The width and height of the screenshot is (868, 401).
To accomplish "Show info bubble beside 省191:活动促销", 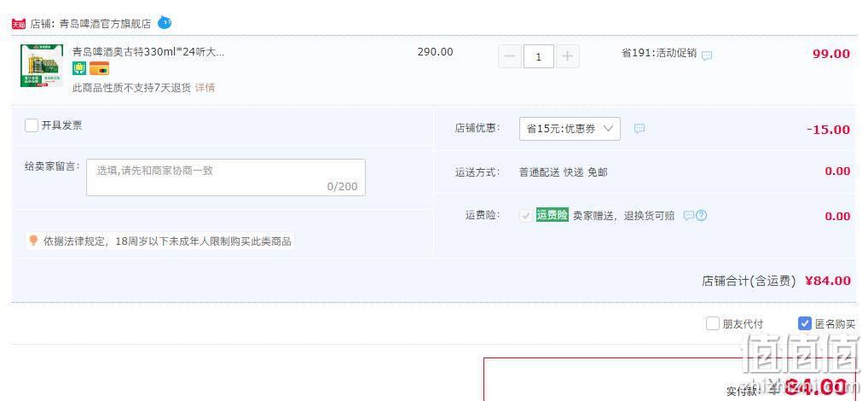I will tap(707, 55).
